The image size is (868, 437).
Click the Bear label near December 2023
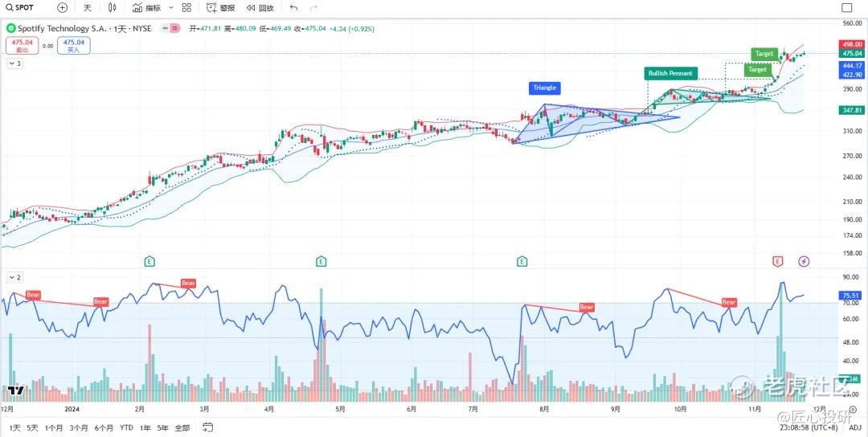34,296
